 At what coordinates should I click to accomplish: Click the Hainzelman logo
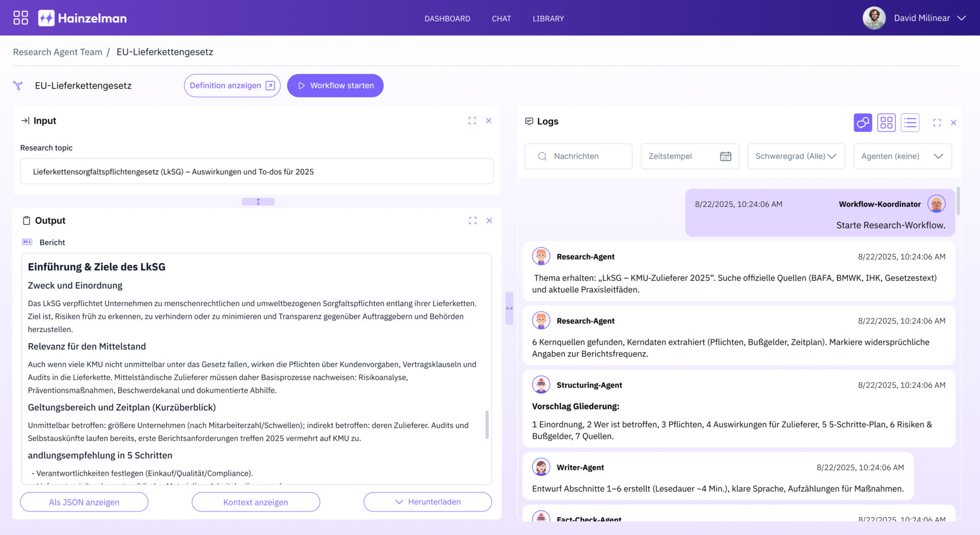[x=83, y=18]
